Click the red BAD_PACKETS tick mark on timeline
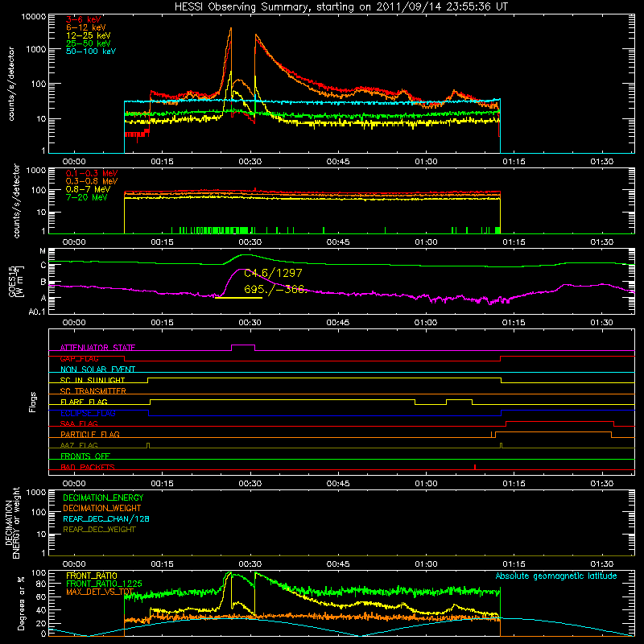644x644 pixels. pos(475,467)
